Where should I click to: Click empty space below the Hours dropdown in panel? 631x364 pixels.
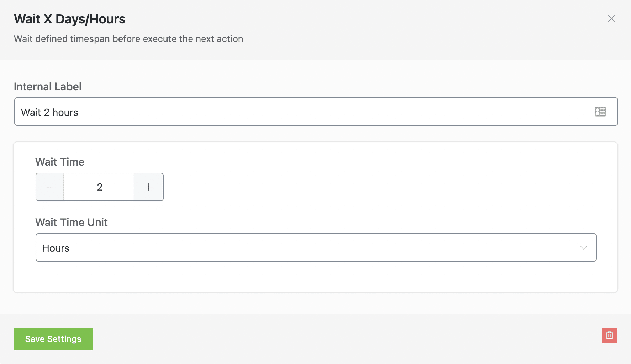(x=315, y=277)
